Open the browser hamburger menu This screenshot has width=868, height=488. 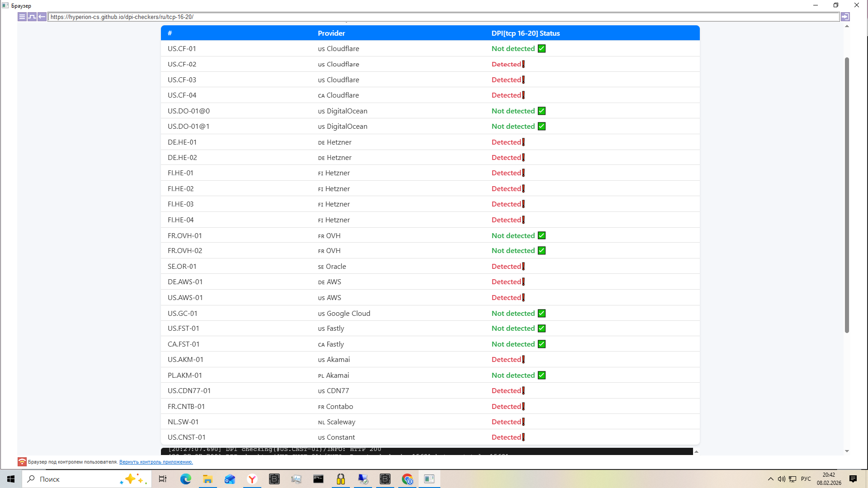[21, 17]
